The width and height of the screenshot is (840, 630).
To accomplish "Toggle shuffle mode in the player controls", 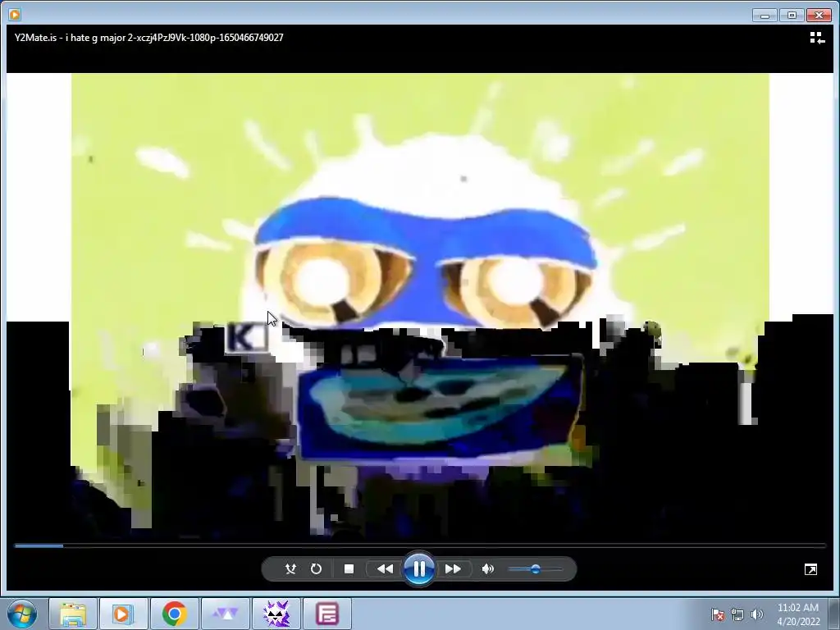I will coord(290,569).
